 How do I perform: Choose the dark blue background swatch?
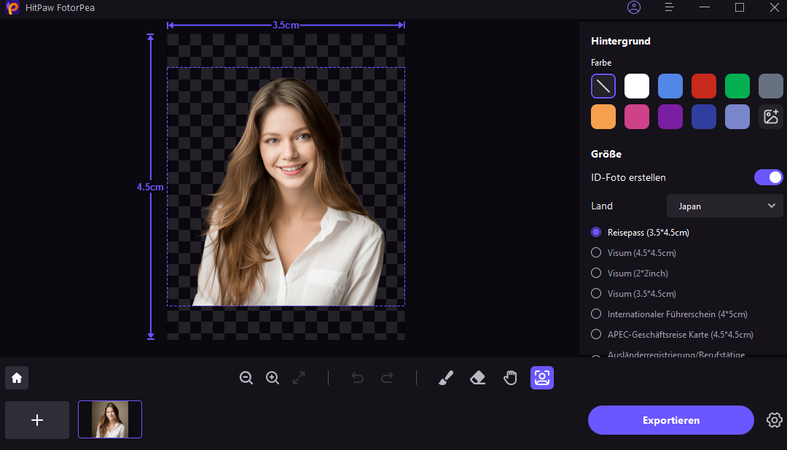pos(704,117)
